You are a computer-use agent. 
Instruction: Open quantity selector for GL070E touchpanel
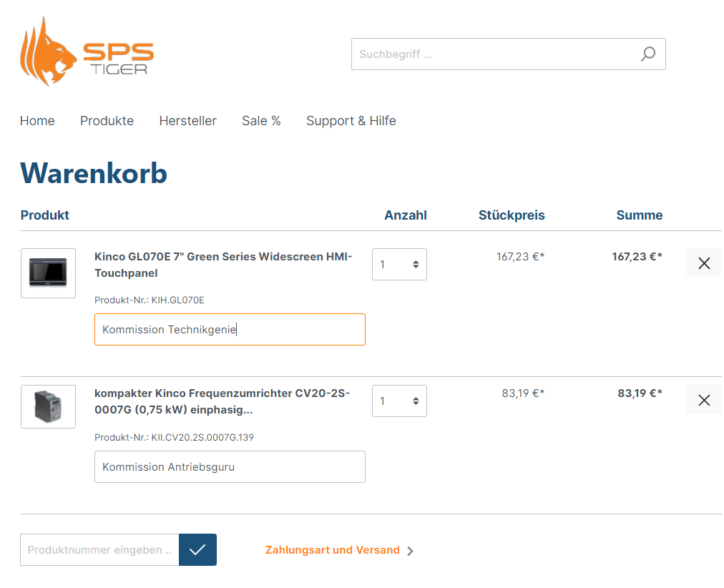[x=399, y=265]
